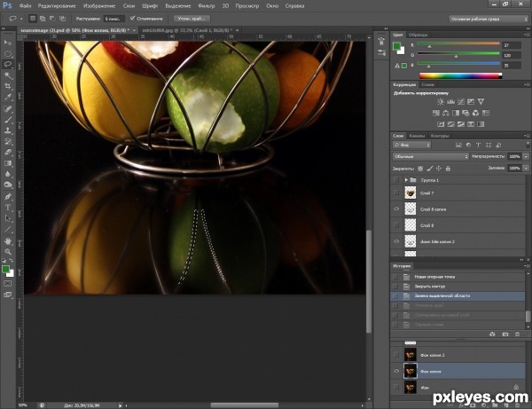
Task: Select the Zoom tool
Action: click(7, 252)
